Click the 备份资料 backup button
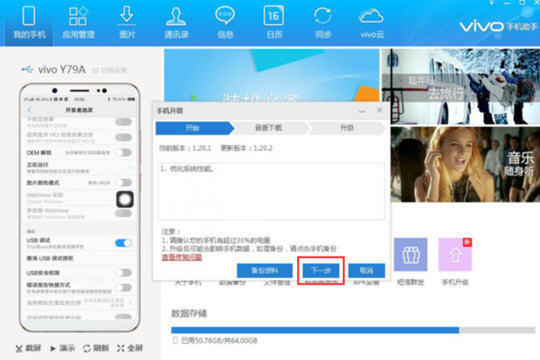The image size is (540, 360). 264,270
